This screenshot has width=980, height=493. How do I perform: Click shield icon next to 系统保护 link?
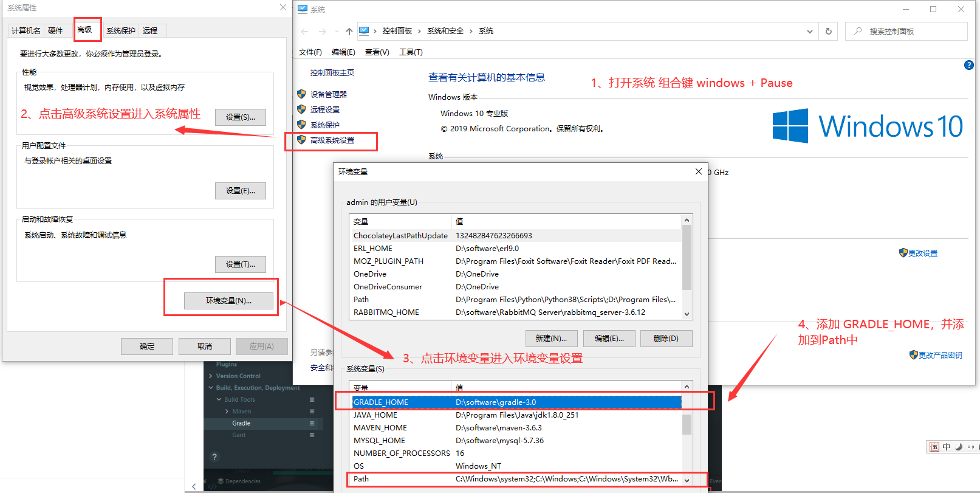[x=301, y=125]
